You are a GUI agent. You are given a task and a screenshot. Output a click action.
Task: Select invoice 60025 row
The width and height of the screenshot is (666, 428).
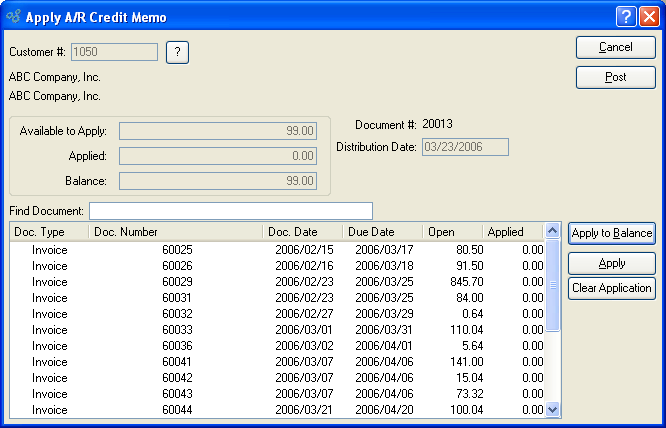tap(177, 249)
